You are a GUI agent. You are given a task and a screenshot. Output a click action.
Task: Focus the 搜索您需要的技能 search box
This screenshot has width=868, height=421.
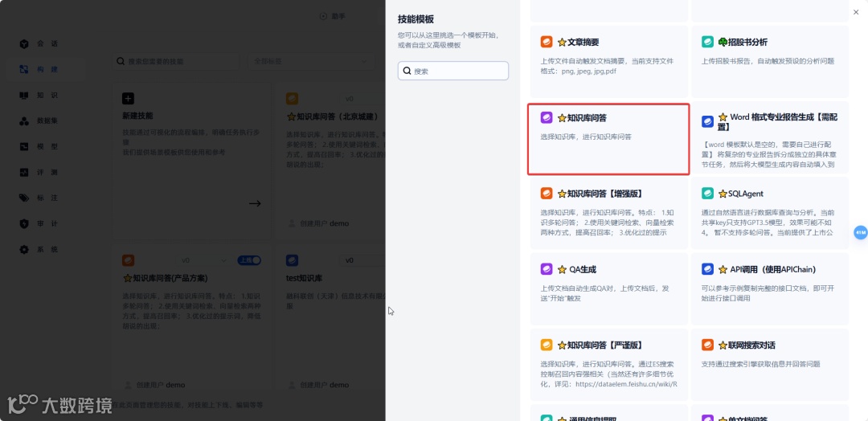click(x=176, y=61)
